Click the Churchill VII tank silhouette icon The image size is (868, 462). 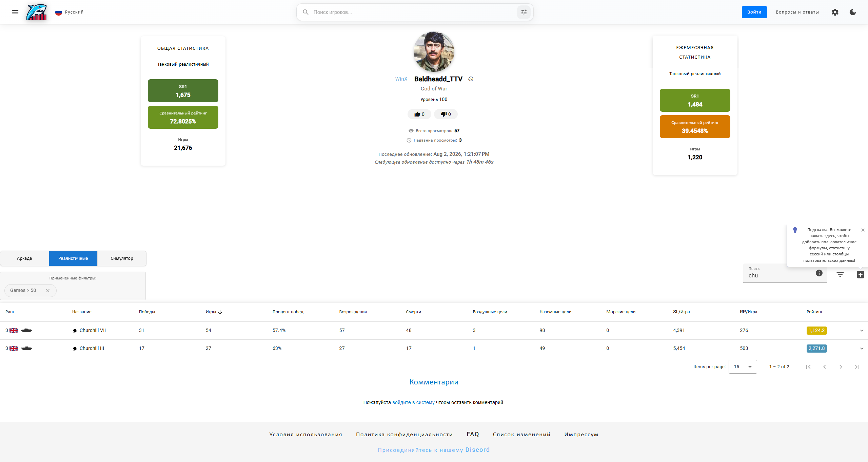pyautogui.click(x=26, y=330)
